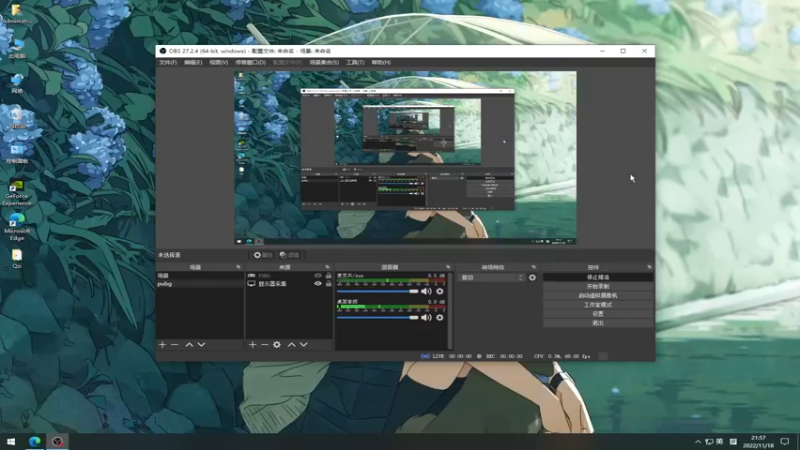Image resolution: width=800 pixels, height=450 pixels.
Task: Add a new scene with the plus icon
Action: pyautogui.click(x=162, y=345)
